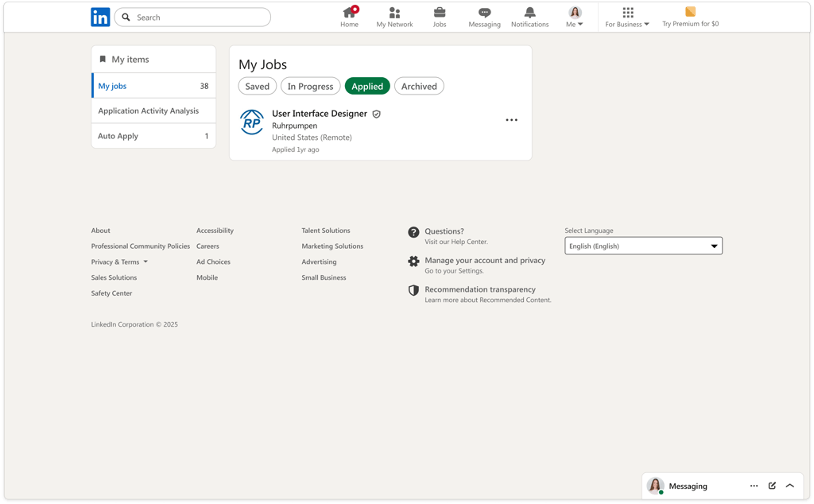This screenshot has width=814, height=504.
Task: Expand the Messaging panel chevron
Action: (x=790, y=486)
